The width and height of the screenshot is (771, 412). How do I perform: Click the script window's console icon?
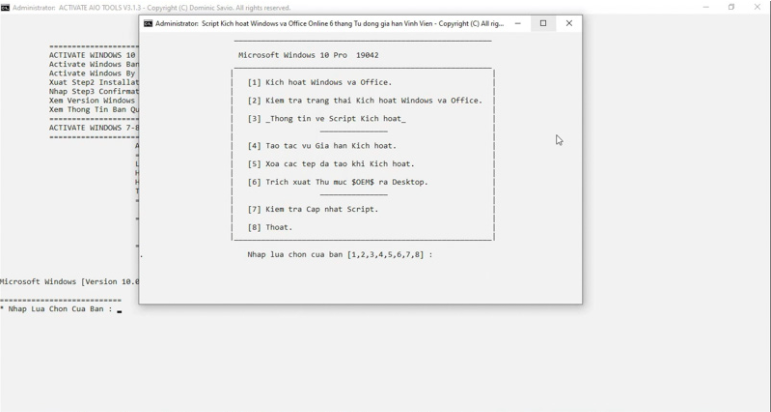click(149, 23)
